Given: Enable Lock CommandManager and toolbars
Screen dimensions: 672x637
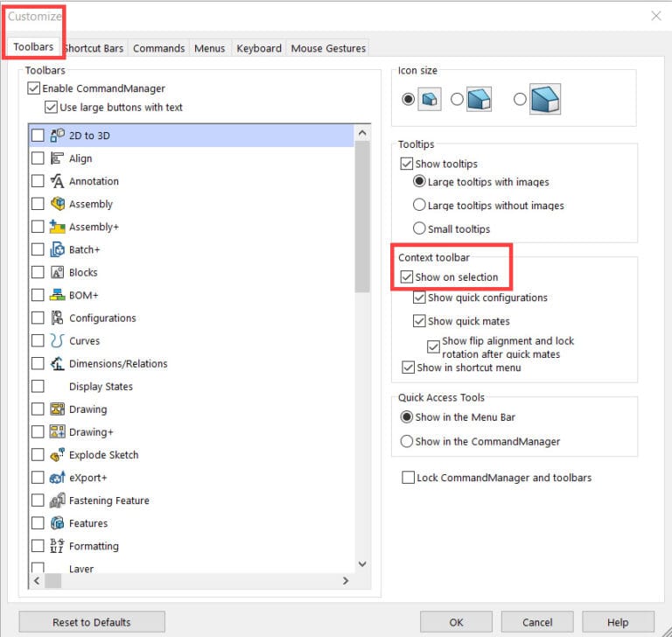Looking at the screenshot, I should point(408,478).
